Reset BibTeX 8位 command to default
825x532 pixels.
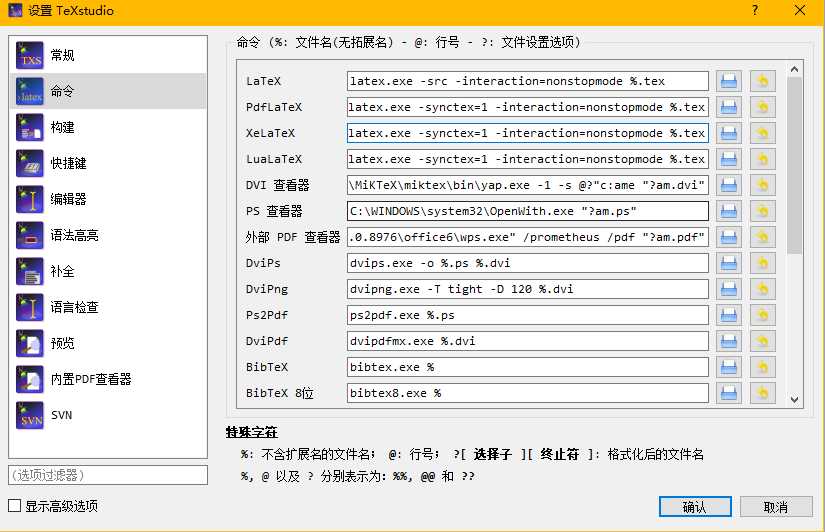[x=762, y=393]
